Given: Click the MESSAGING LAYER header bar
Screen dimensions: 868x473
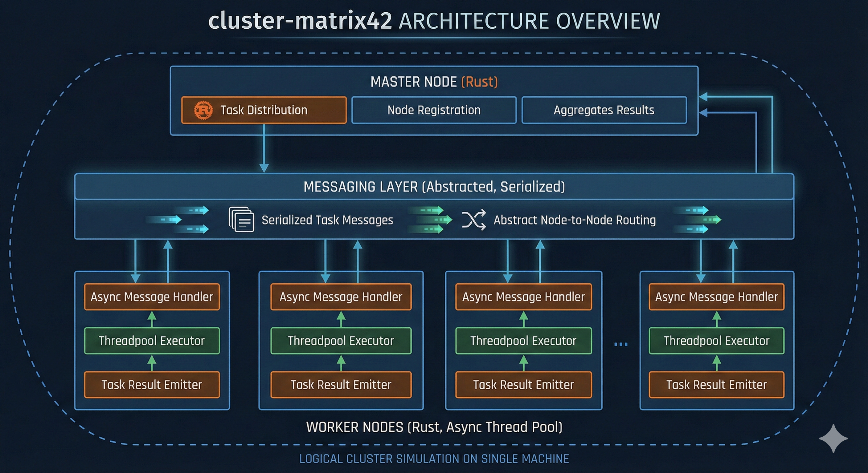Looking at the screenshot, I should point(434,187).
